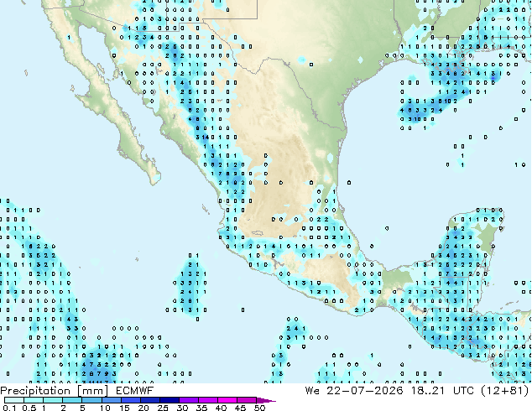532x411 pixels.
Task: Select the 5–10 mm legend swatch
Action: tap(92, 400)
